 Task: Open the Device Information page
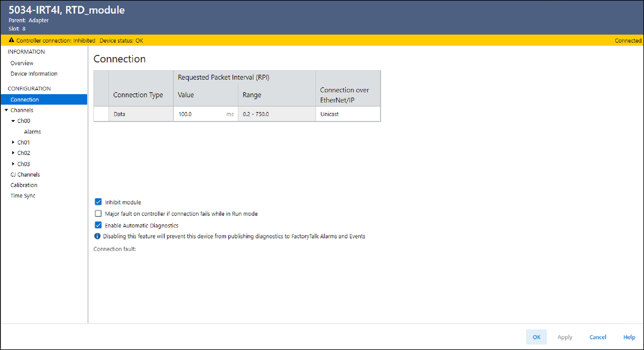(34, 74)
